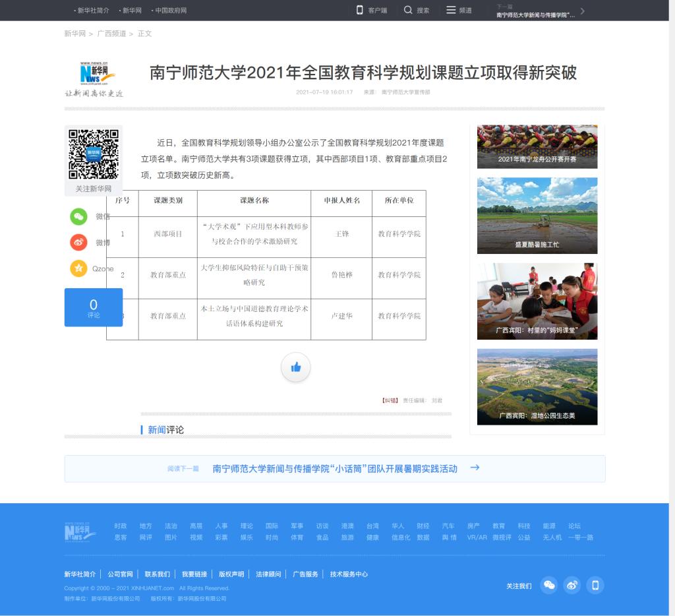The height and width of the screenshot is (616, 675).
Task: Select footer channel 科技
Action: tap(524, 526)
